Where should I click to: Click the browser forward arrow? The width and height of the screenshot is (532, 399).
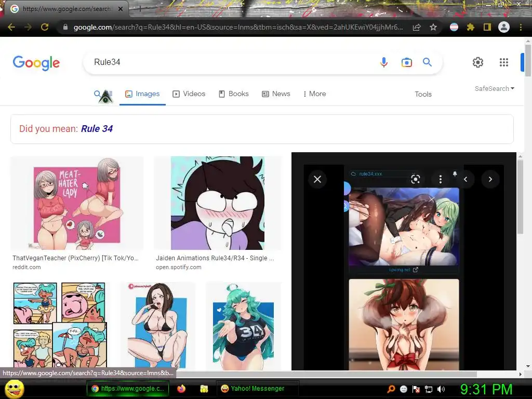(x=28, y=27)
